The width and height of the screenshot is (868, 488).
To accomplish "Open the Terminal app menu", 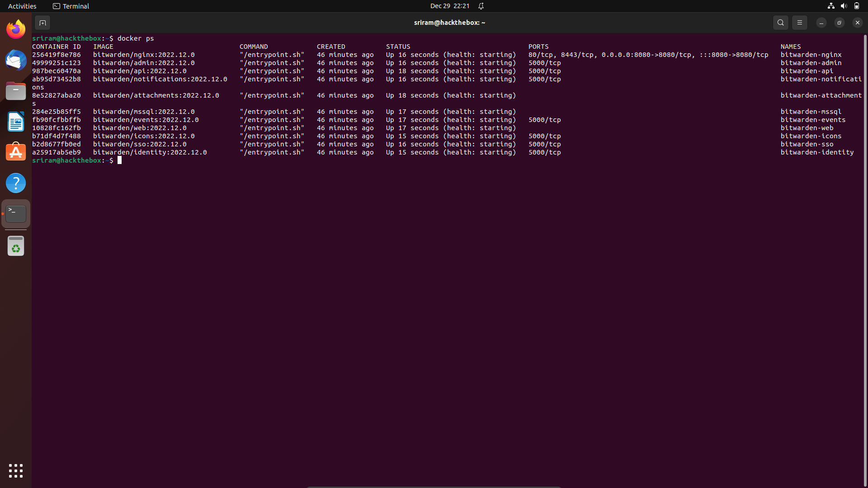I will [71, 6].
